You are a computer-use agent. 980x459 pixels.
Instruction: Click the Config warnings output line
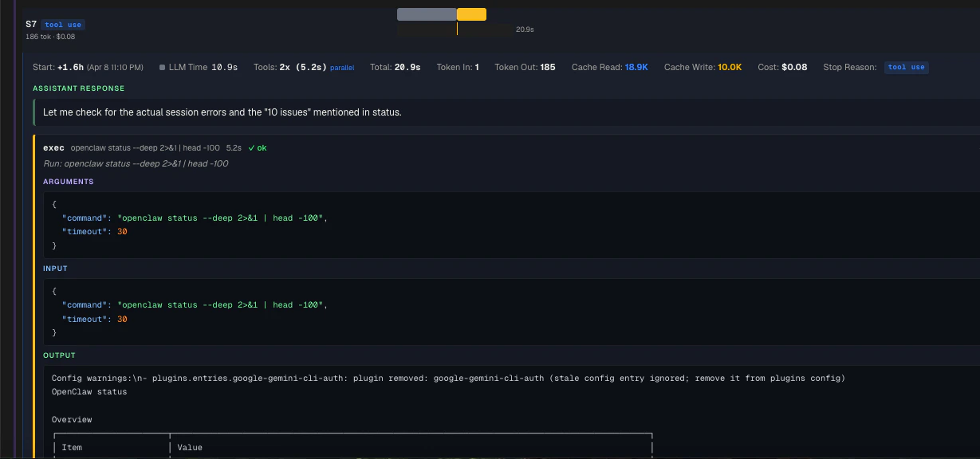(x=448, y=378)
